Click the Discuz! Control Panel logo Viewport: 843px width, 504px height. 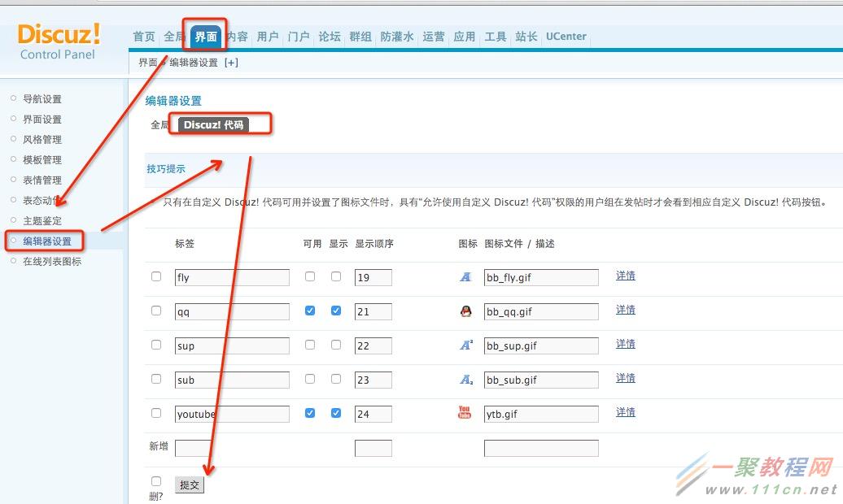(x=59, y=41)
